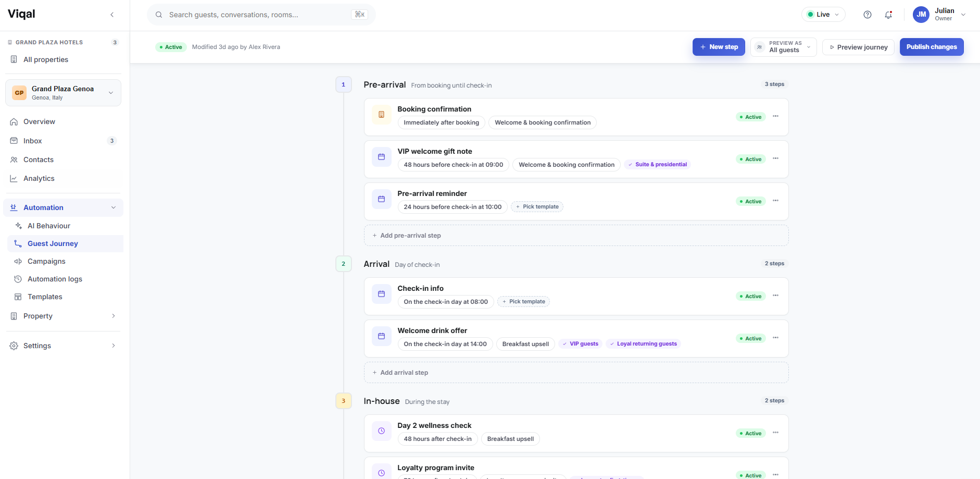Open more options for Pre-arrival reminder
Image resolution: width=980 pixels, height=479 pixels.
click(x=775, y=201)
